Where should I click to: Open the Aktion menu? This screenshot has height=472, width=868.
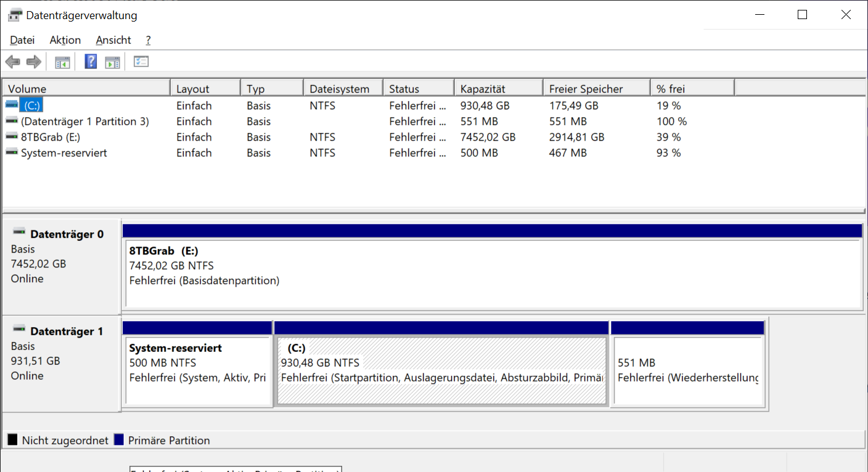tap(65, 40)
